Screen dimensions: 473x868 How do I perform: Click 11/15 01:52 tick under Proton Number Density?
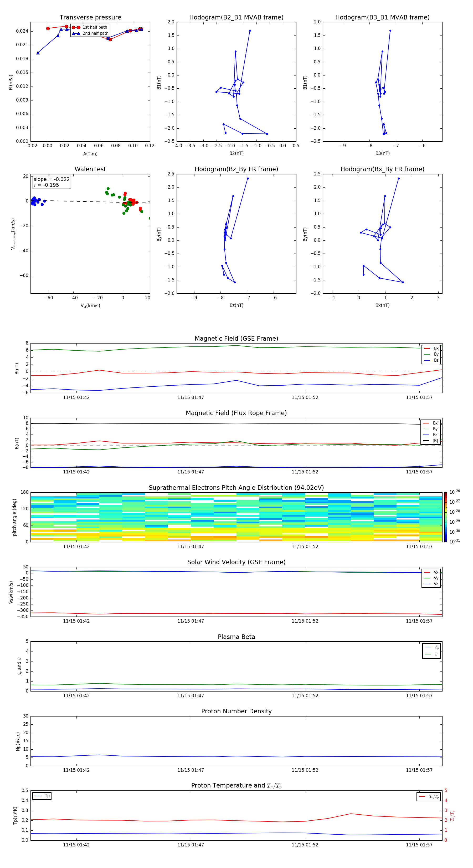305,770
